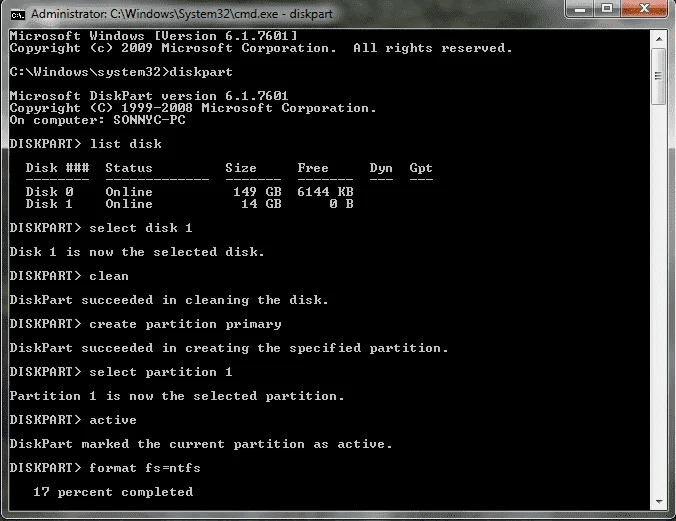Click 'DiskPart marked the current partition as active.'

[x=201, y=444]
